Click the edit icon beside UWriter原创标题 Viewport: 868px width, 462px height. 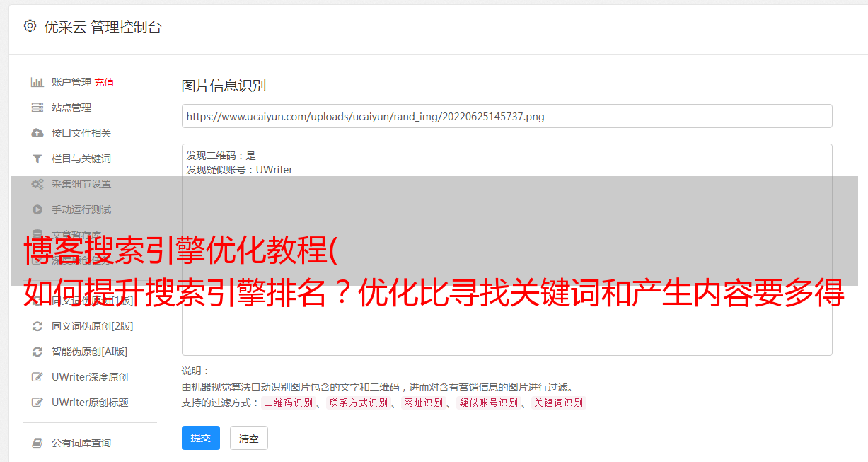pyautogui.click(x=37, y=403)
